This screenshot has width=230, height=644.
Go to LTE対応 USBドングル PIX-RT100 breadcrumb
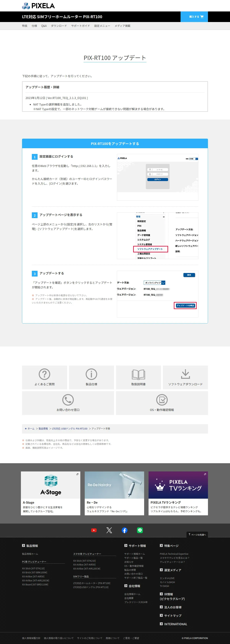70,429
